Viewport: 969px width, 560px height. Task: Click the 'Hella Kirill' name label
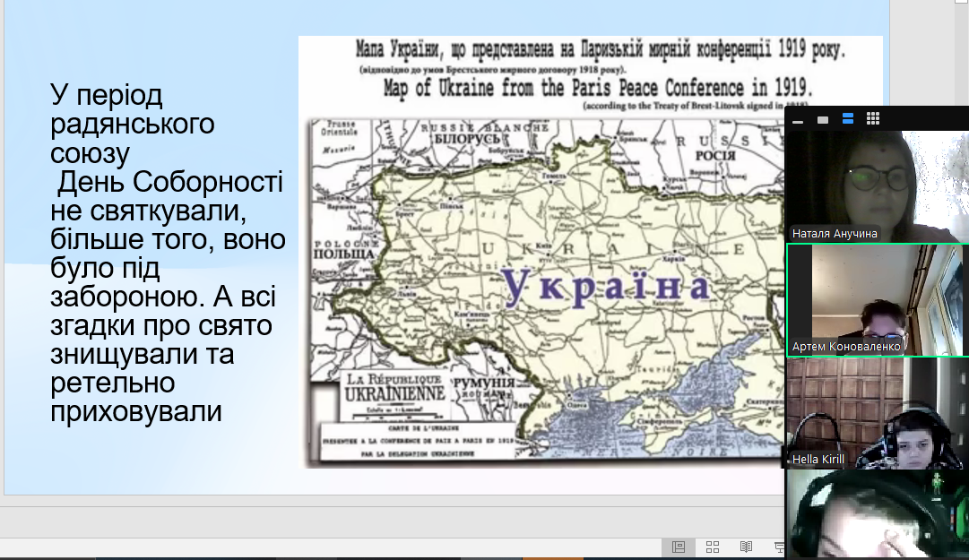pyautogui.click(x=818, y=460)
